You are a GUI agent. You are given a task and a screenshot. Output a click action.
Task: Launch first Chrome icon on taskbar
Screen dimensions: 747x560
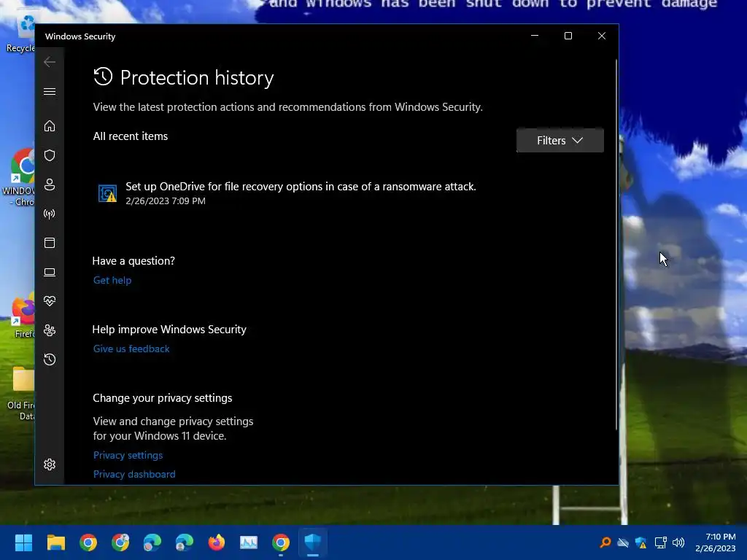(x=88, y=542)
